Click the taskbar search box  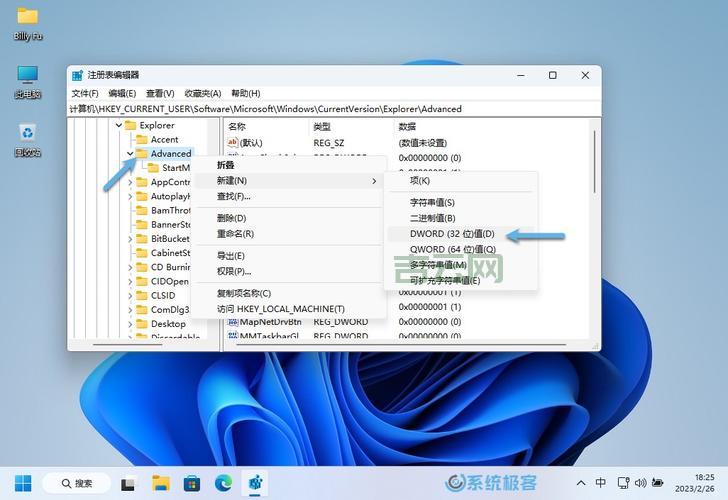77,483
